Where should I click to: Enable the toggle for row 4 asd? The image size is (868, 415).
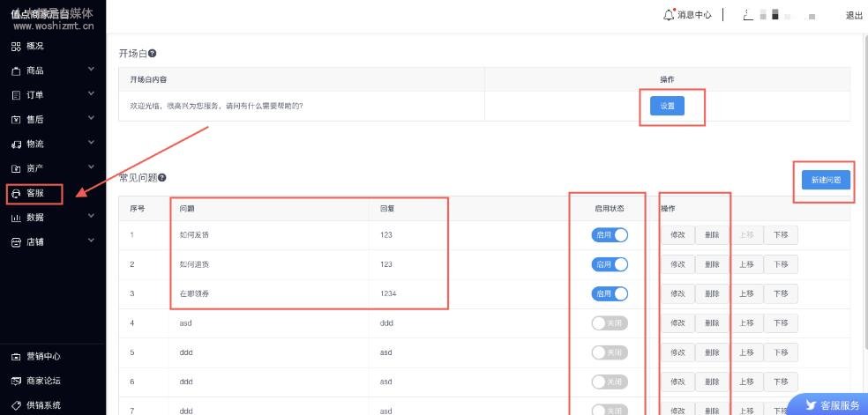click(x=610, y=323)
